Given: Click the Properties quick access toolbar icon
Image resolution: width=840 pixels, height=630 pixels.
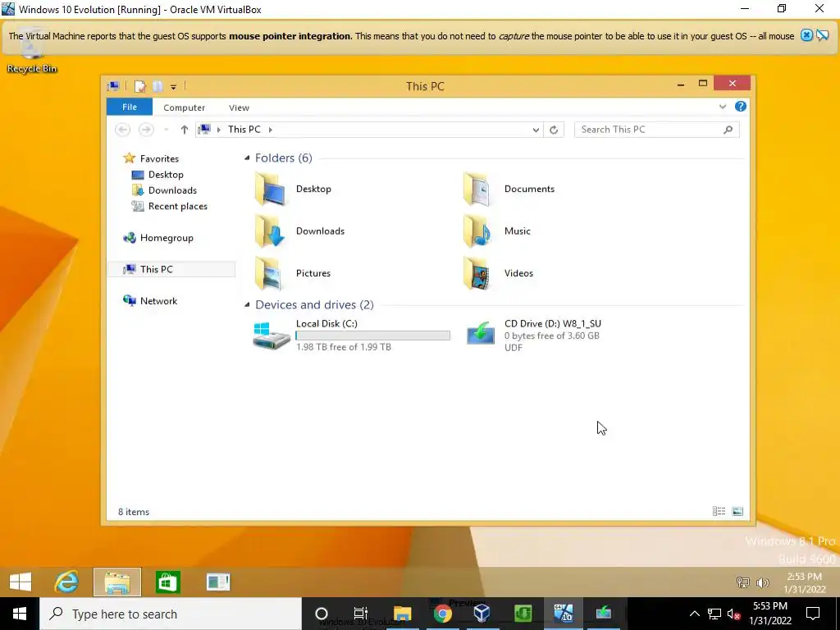Looking at the screenshot, I should [140, 86].
